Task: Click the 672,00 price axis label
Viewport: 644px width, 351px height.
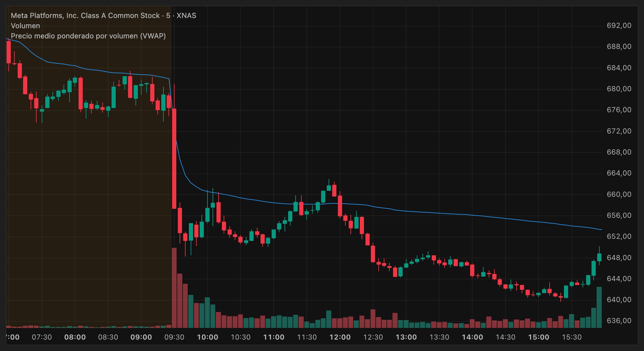Action: [619, 131]
